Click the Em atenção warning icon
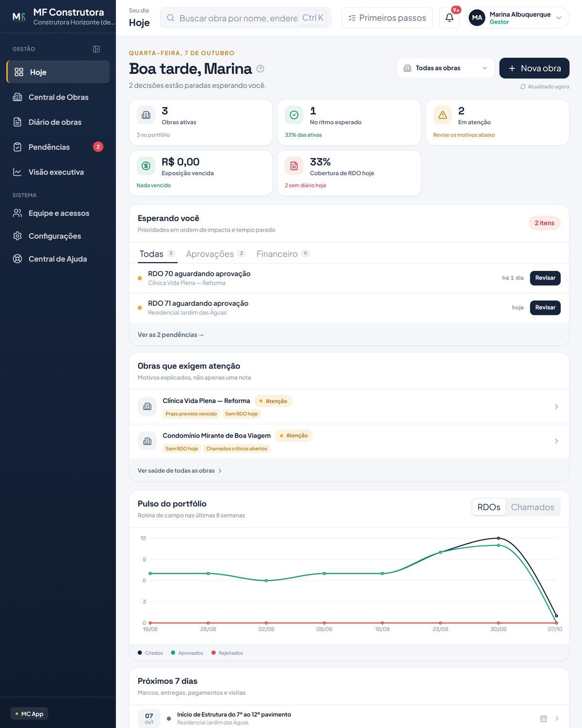Viewport: 582px width, 728px height. [x=443, y=115]
